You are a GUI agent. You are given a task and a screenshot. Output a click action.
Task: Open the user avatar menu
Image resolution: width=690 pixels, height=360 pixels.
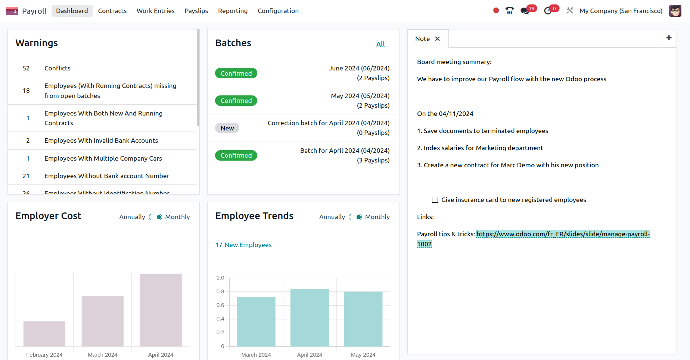(x=675, y=11)
